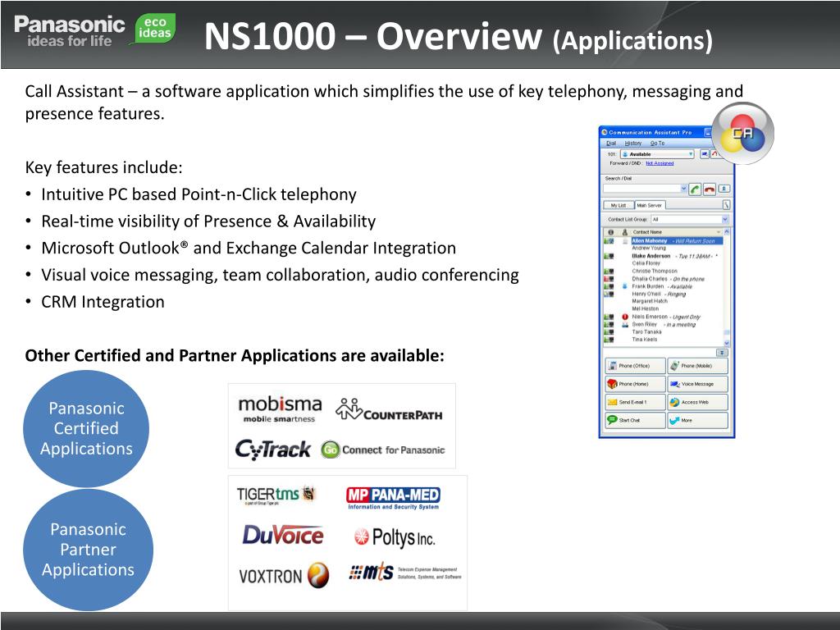Click the person column header icon in contact list
Viewport: 840px width, 630px height.
click(x=624, y=232)
